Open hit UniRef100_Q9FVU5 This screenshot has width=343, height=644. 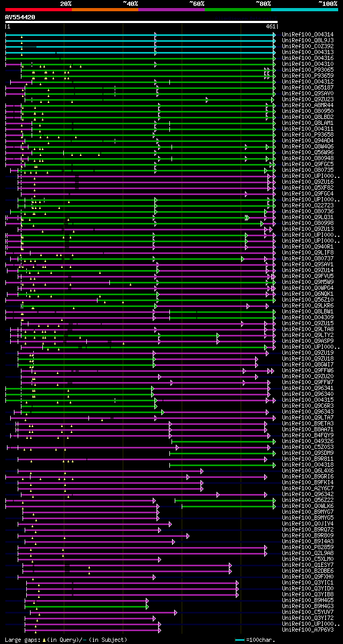308,276
